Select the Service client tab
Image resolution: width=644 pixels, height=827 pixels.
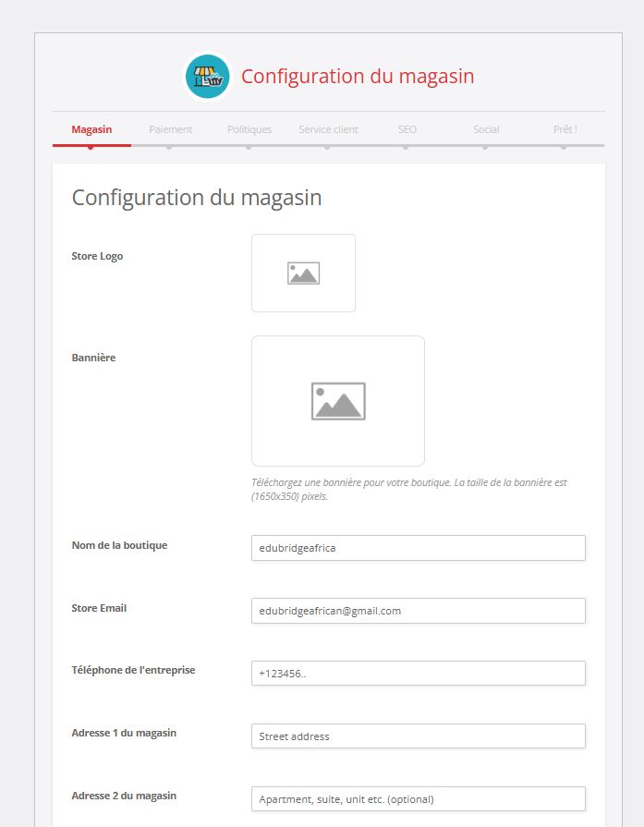(x=328, y=129)
